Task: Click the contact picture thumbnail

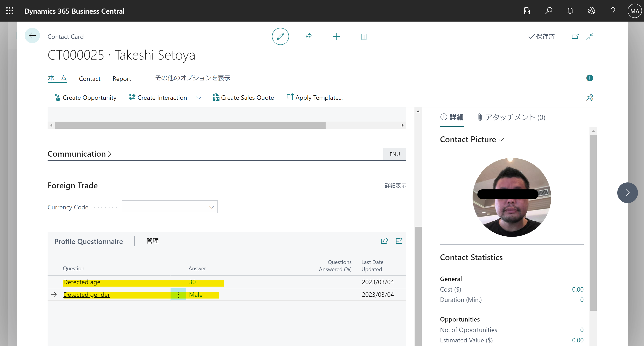Action: [512, 197]
